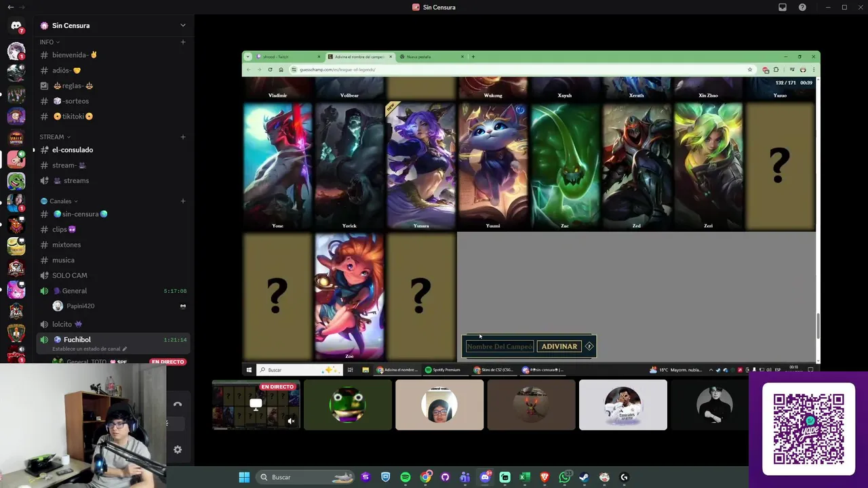The width and height of the screenshot is (868, 488).
Task: Open the reglas channel
Action: coord(112,86)
